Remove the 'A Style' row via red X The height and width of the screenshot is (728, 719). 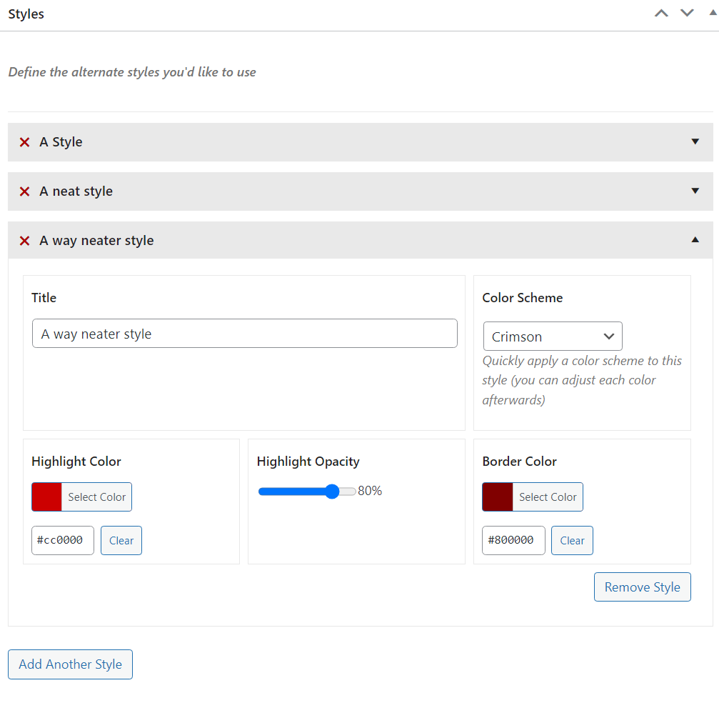click(24, 142)
